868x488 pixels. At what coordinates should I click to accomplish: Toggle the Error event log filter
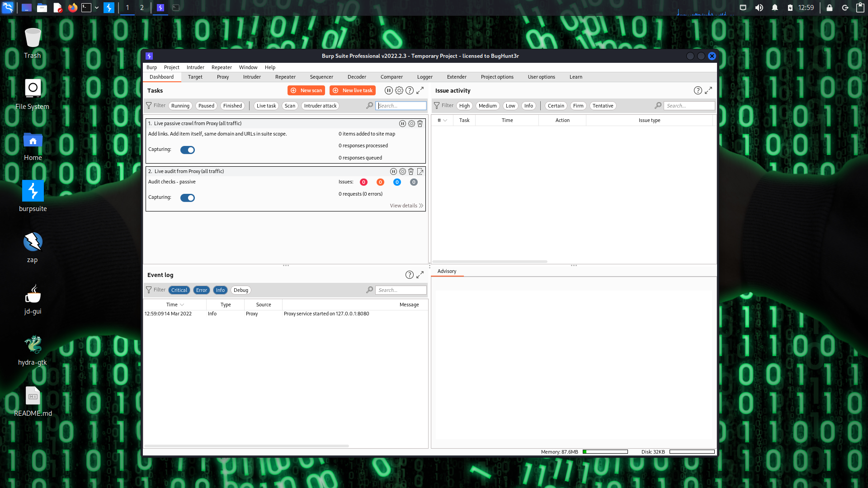pos(202,290)
